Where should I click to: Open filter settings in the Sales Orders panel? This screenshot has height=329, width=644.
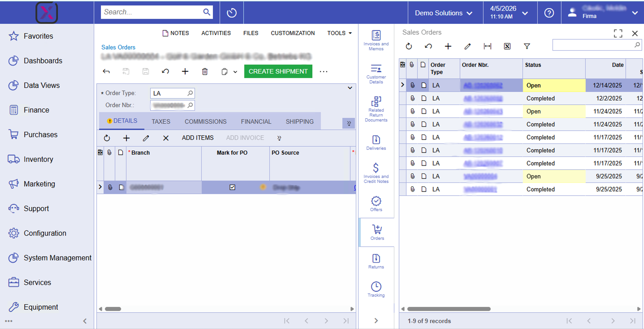tap(527, 46)
